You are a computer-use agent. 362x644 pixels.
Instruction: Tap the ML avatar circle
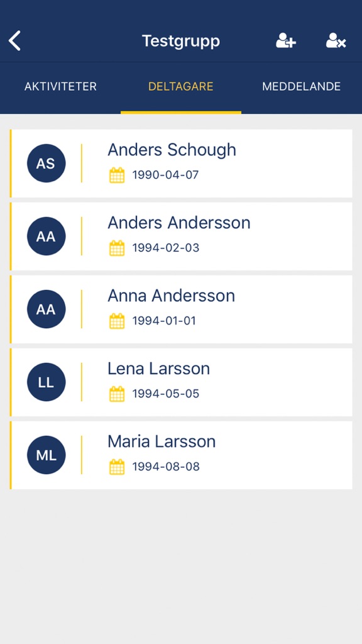(x=46, y=455)
